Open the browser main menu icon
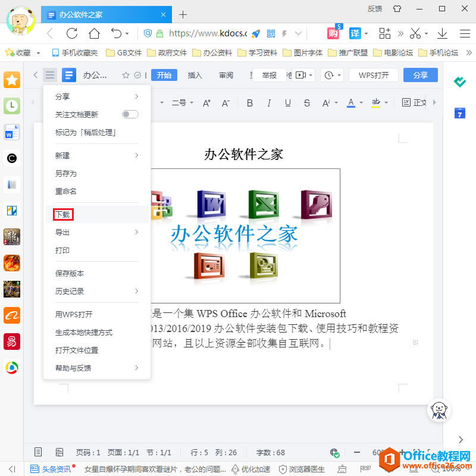 [x=465, y=33]
